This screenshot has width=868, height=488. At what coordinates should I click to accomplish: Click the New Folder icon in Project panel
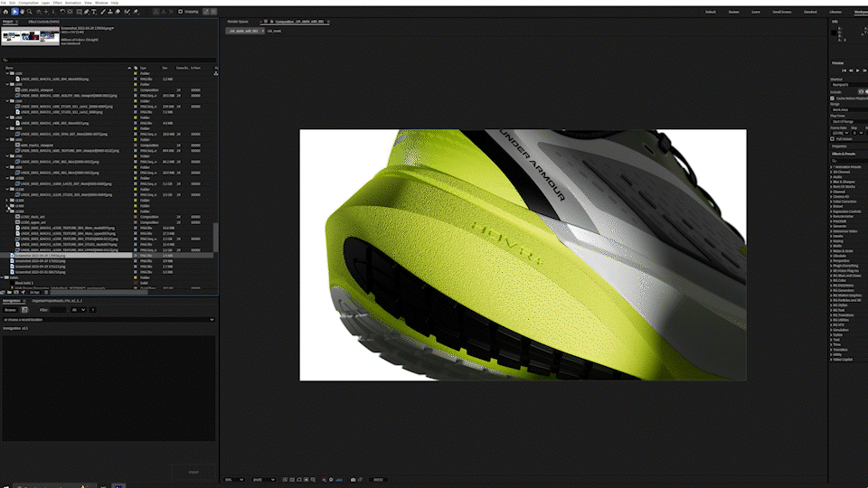[x=9, y=292]
